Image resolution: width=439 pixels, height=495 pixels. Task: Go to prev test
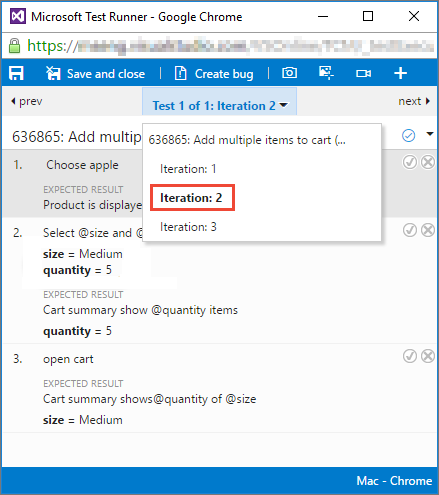pos(27,101)
